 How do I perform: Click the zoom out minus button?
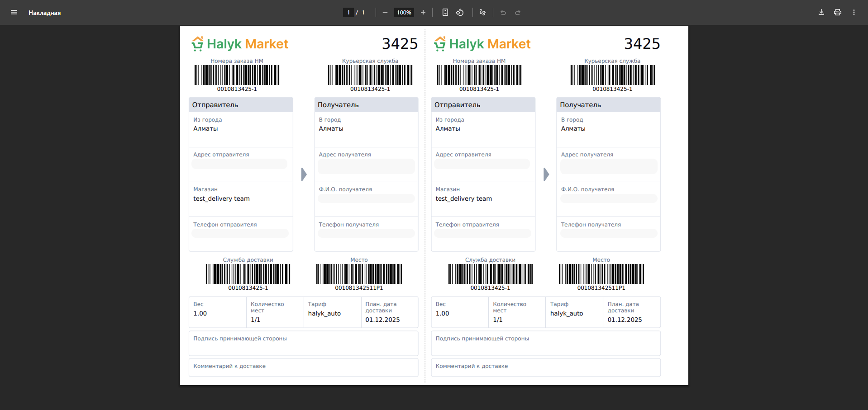point(385,12)
